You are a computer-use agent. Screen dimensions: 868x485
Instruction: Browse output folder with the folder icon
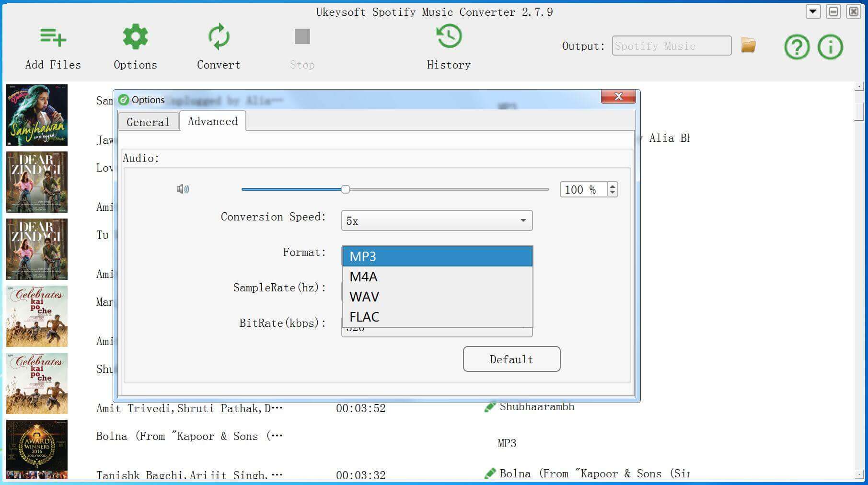[748, 46]
